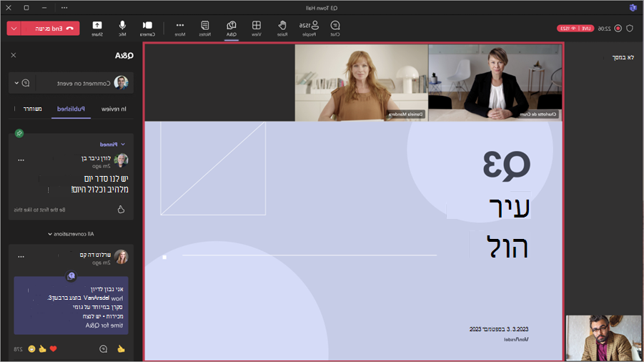Open the title bar ellipsis menu
Screen dimensions: 644x362
point(64,8)
